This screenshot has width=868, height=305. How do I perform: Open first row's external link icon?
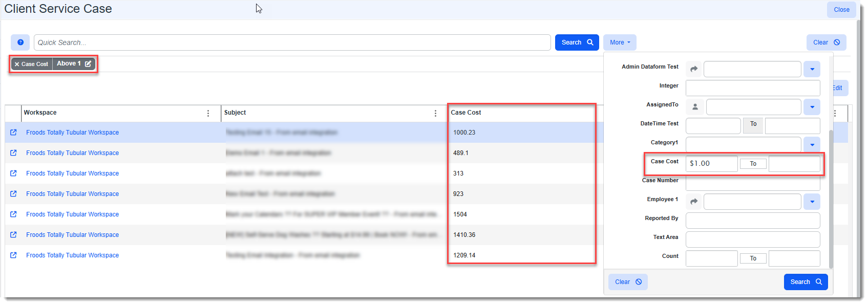coord(13,133)
